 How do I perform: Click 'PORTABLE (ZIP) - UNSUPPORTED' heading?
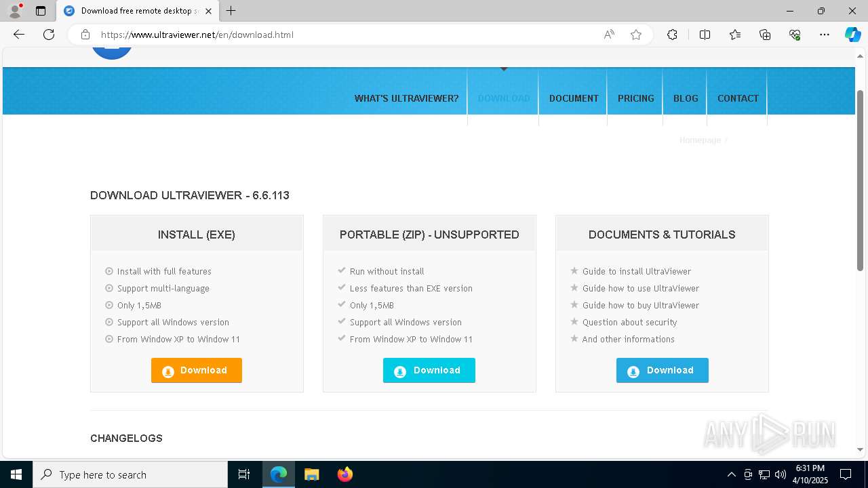point(429,235)
